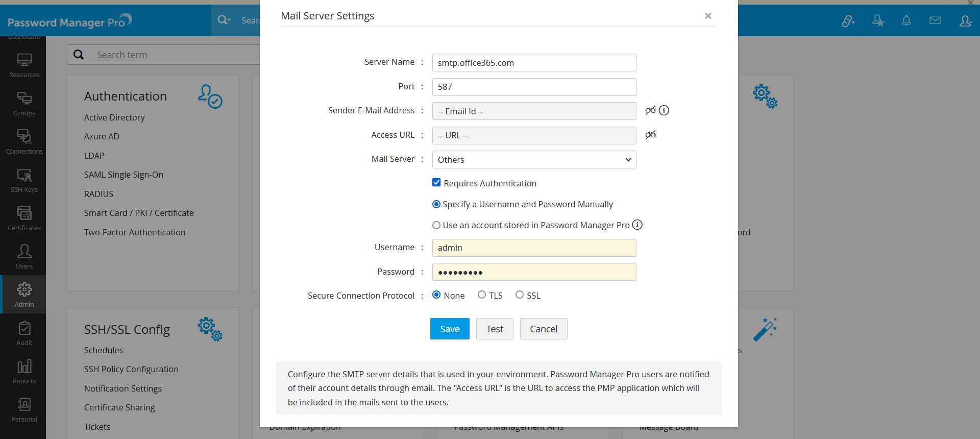Screen dimensions: 980x439
Task: Toggle visibility icon beside Access URL
Action: tap(650, 135)
